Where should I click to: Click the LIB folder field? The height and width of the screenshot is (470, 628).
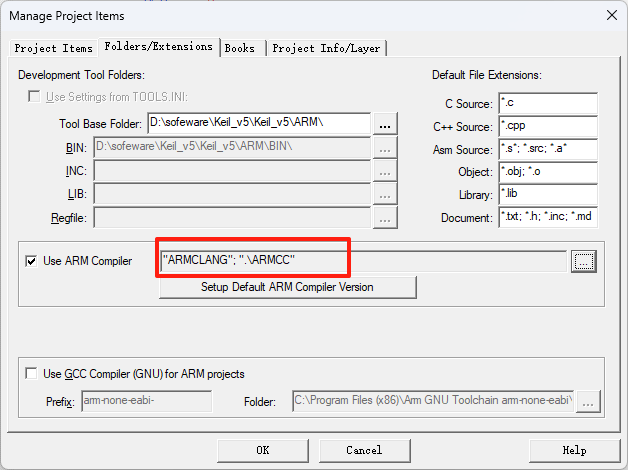(x=232, y=194)
